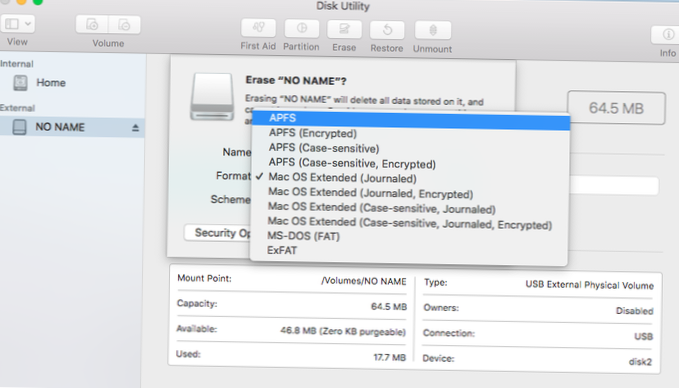
Task: Click the Capacity 64.5 MB value
Action: (x=389, y=307)
